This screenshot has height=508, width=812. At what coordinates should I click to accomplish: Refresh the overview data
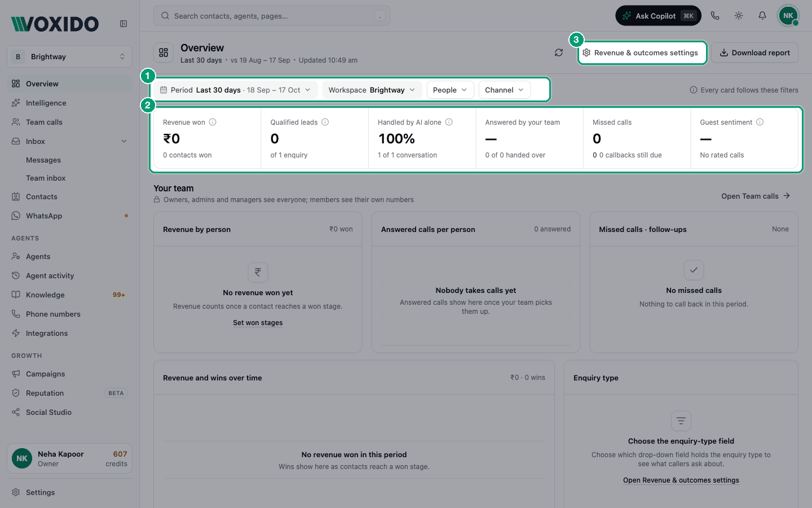click(x=559, y=52)
